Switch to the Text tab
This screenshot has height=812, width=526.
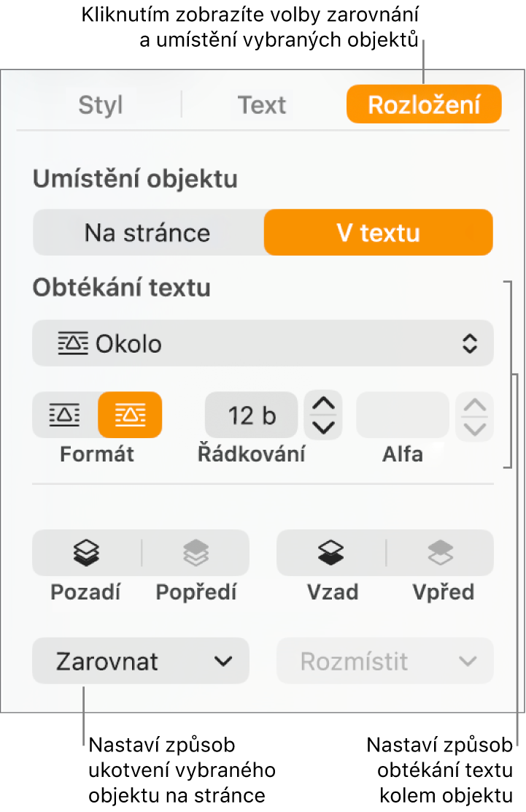262,104
